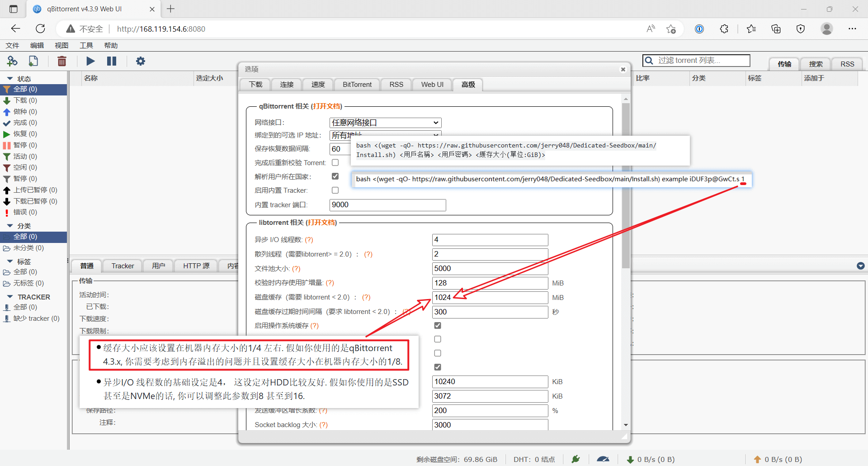Click browser refresh icon

click(x=40, y=29)
